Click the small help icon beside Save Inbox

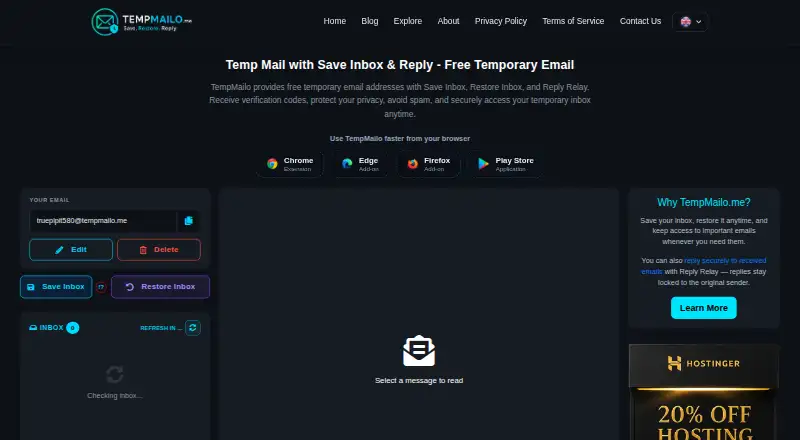[x=101, y=287]
